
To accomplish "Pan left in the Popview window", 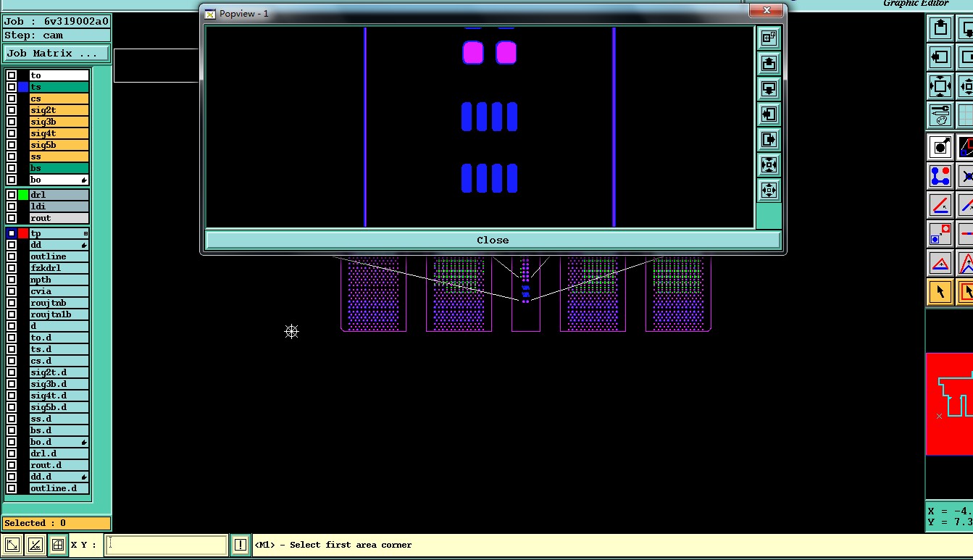I will coord(769,114).
